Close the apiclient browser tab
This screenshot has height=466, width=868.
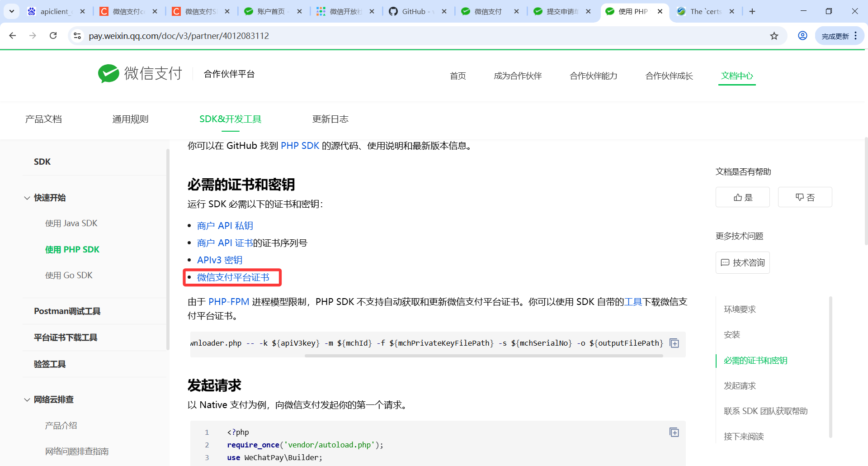click(x=82, y=11)
